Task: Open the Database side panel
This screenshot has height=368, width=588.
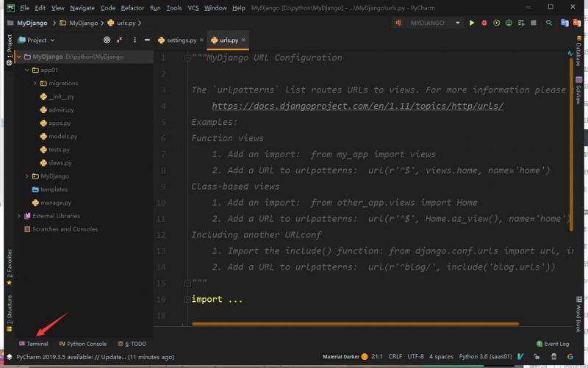Action: pos(578,51)
